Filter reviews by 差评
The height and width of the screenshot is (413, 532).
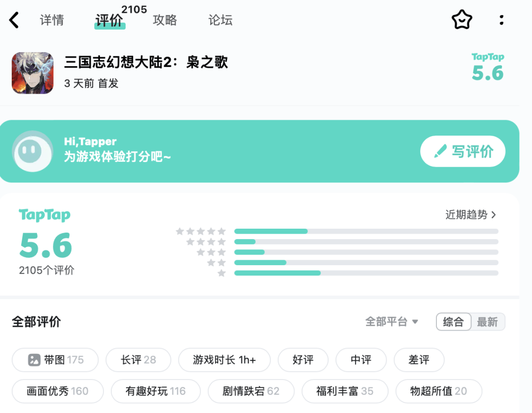pos(419,360)
